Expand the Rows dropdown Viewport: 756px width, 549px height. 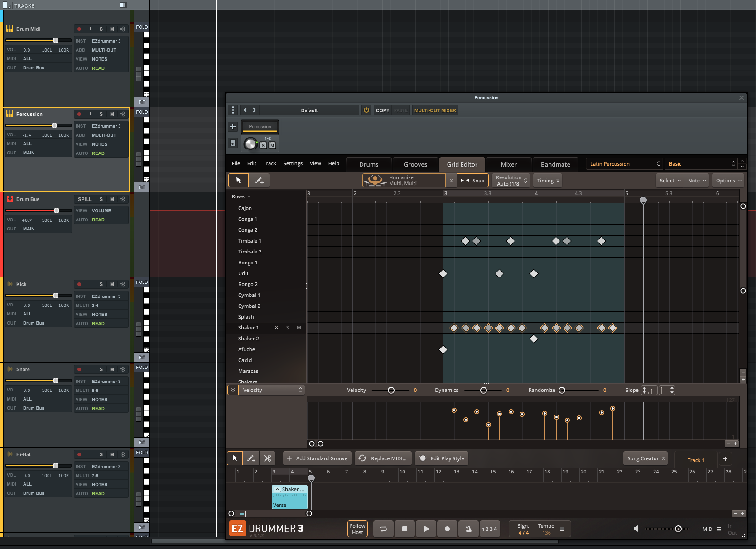(241, 196)
